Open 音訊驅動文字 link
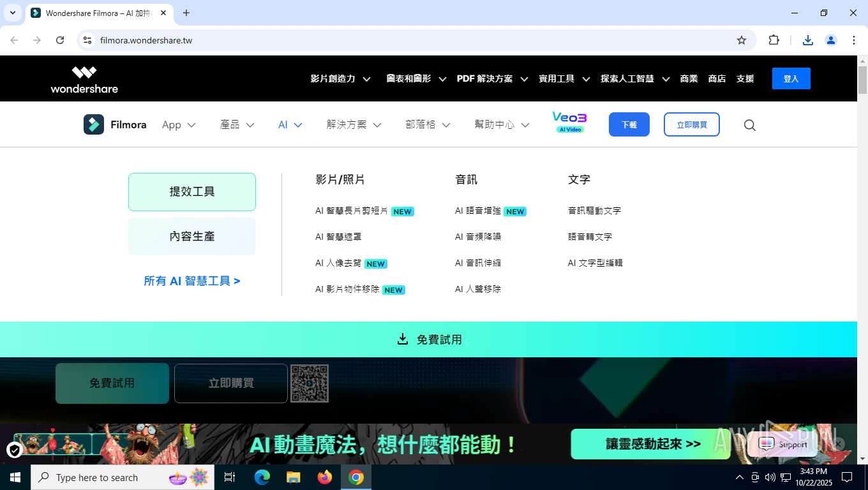This screenshot has height=490, width=868. [594, 211]
